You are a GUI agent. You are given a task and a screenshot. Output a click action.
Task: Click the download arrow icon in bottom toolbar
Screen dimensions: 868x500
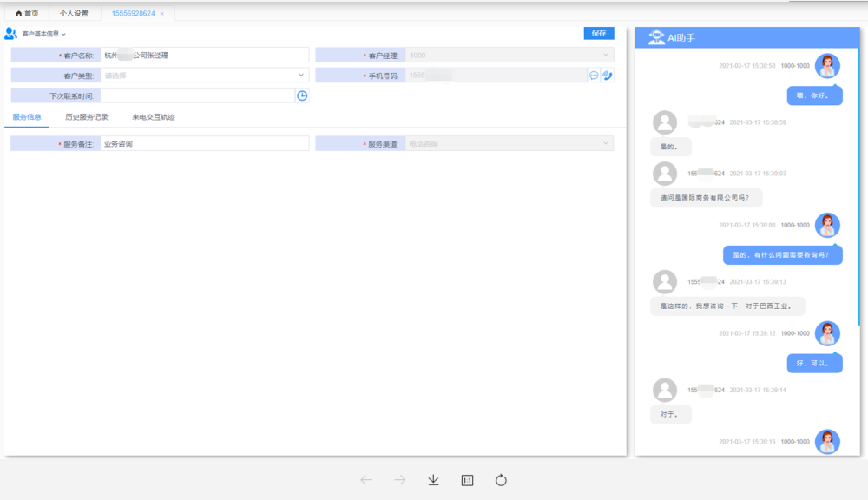pyautogui.click(x=433, y=480)
